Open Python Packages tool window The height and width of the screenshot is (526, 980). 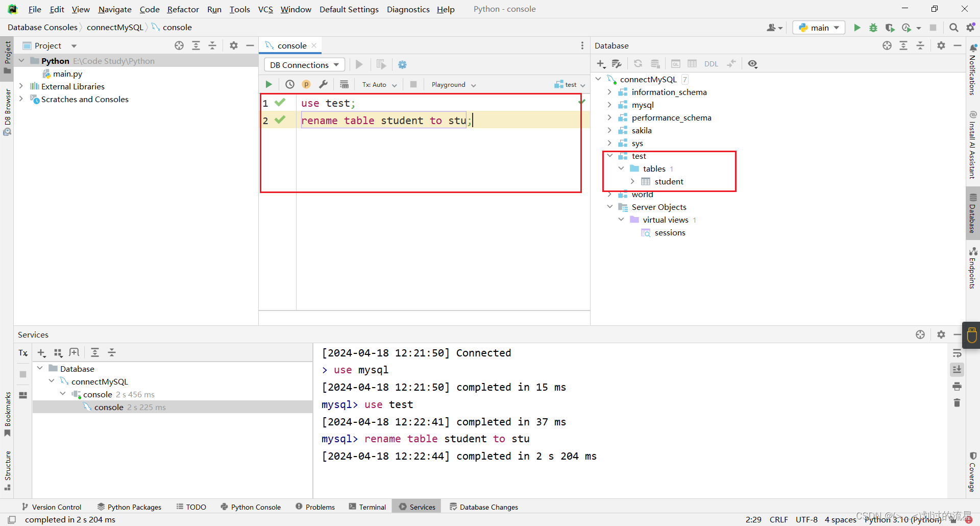(x=129, y=507)
